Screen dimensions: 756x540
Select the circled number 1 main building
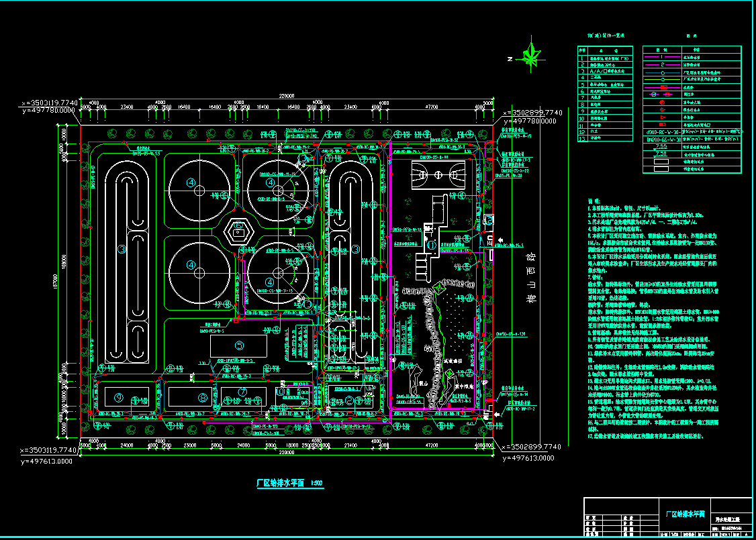coord(432,246)
